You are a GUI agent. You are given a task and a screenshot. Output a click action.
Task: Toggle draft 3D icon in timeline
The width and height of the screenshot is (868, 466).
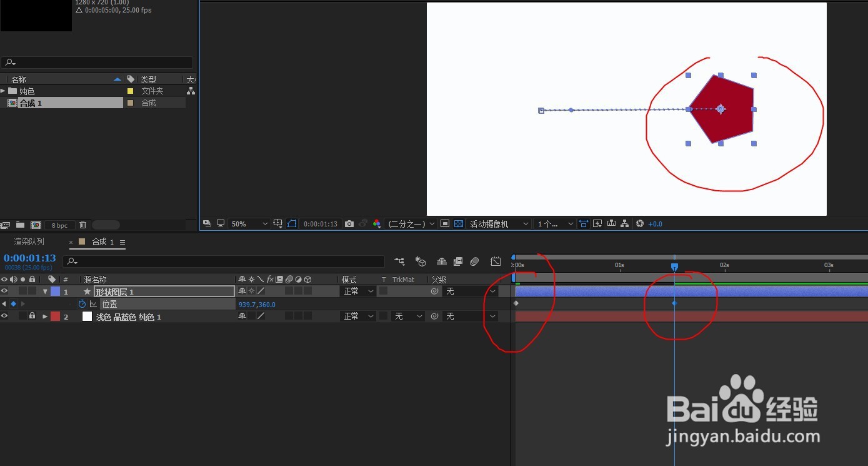point(421,261)
